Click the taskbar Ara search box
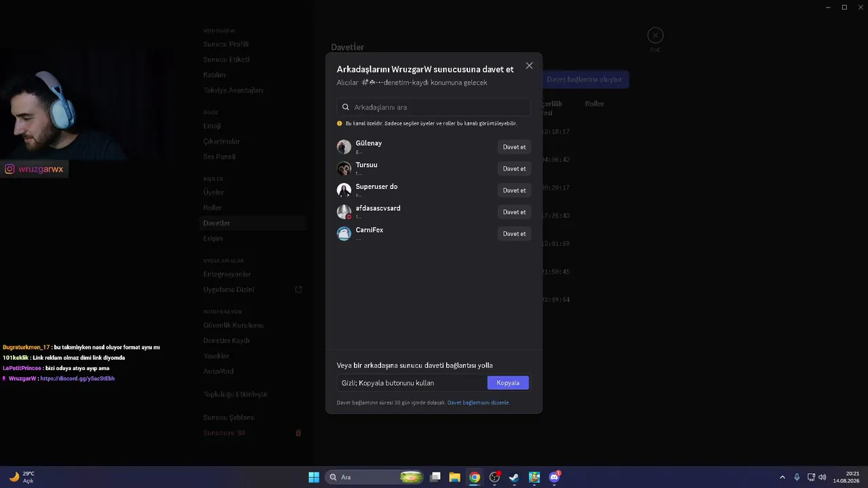 (x=375, y=477)
